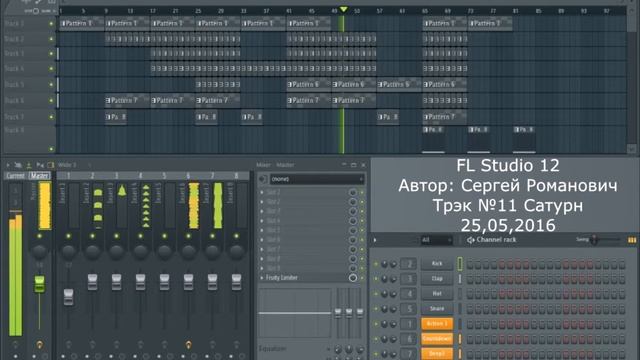Open the Kick channel button

(437, 264)
